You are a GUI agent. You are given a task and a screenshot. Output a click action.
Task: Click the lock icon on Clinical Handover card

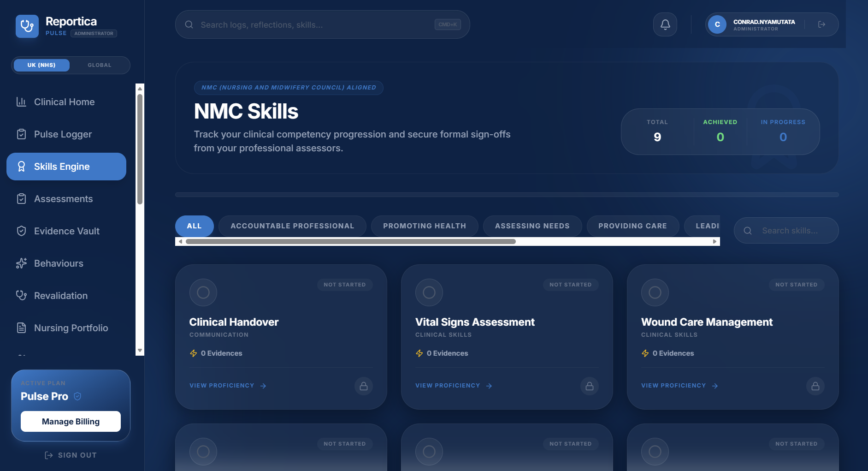tap(364, 386)
